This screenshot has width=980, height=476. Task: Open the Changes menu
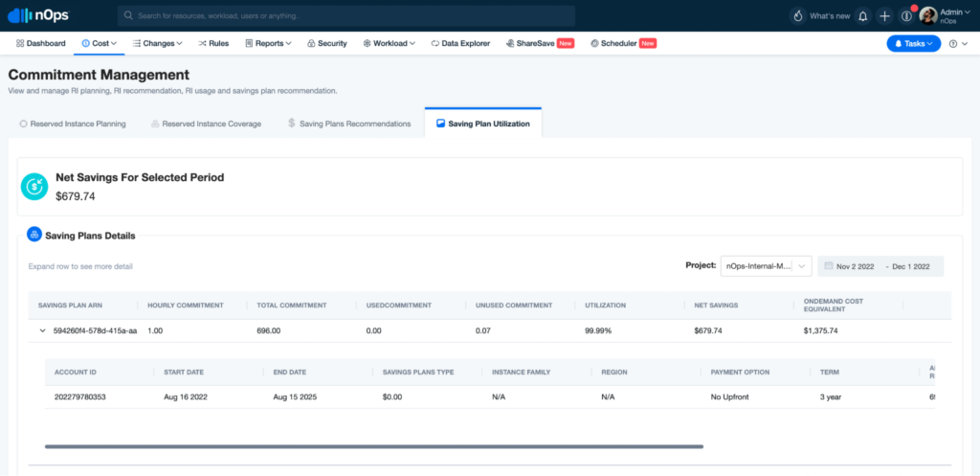tap(158, 44)
